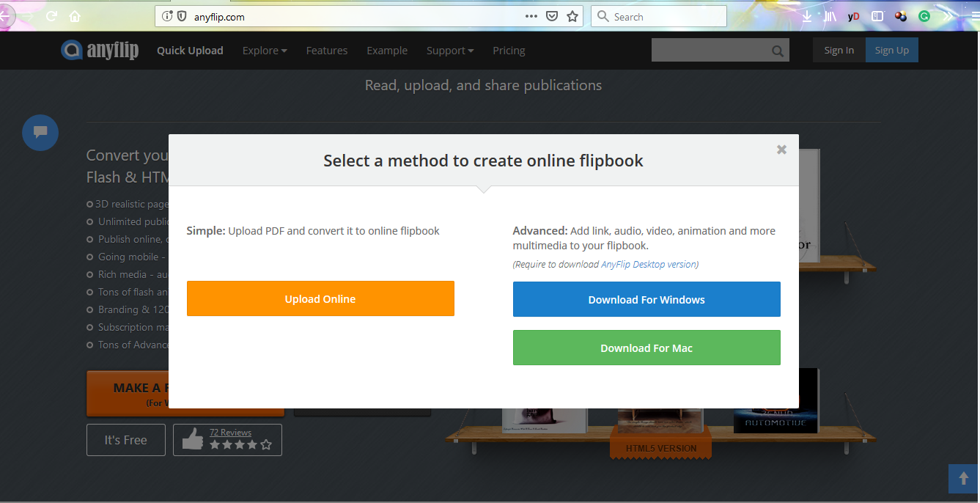Open the yD extension icon
This screenshot has width=980, height=503.
coord(853,16)
